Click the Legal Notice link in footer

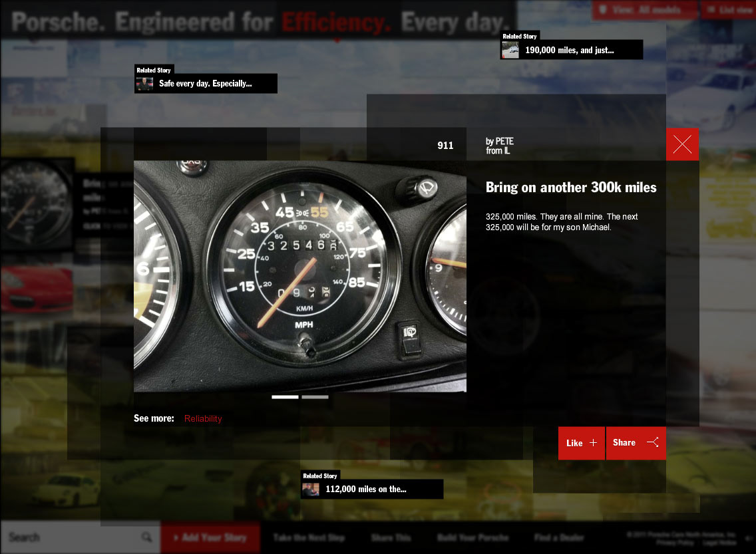pos(720,543)
